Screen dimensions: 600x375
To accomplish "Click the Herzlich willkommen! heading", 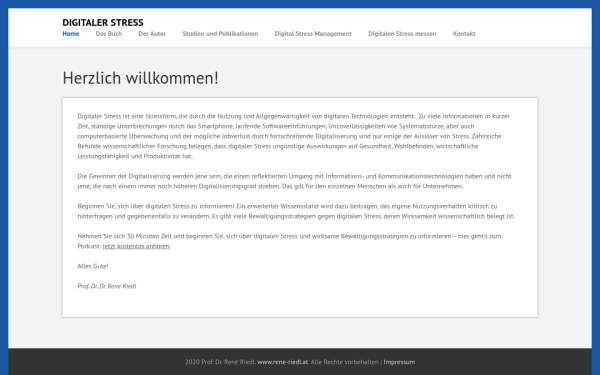I will coord(140,78).
